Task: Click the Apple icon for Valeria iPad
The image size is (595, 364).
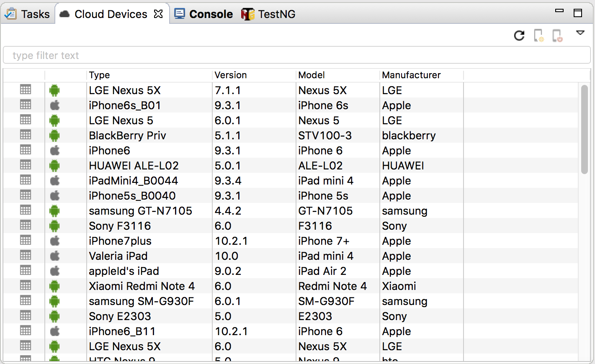Action: [x=55, y=256]
